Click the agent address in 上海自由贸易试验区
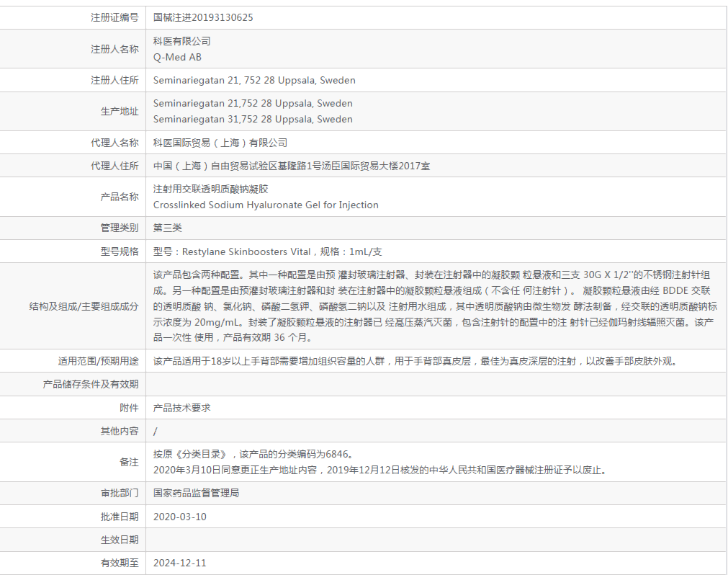This screenshot has width=728, height=575. pyautogui.click(x=292, y=166)
